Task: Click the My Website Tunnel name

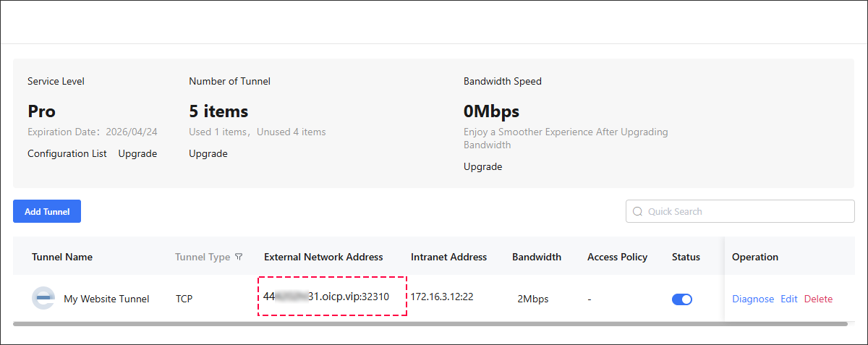Action: click(x=106, y=299)
